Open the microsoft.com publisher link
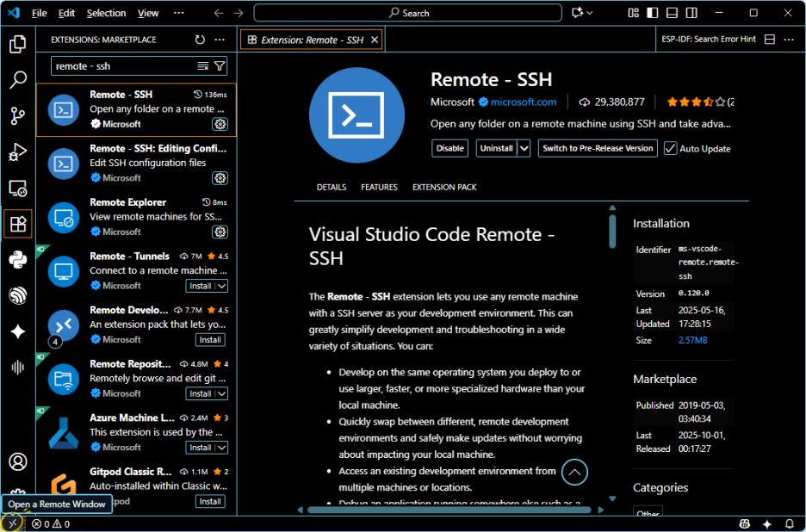806x532 pixels. click(x=524, y=102)
